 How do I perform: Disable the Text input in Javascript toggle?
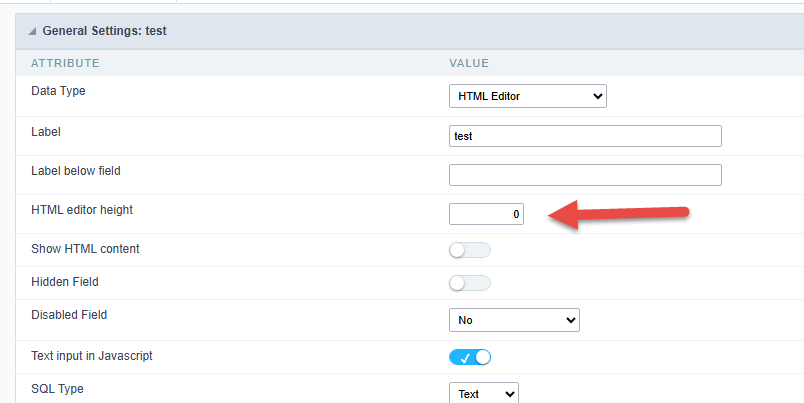click(x=470, y=357)
